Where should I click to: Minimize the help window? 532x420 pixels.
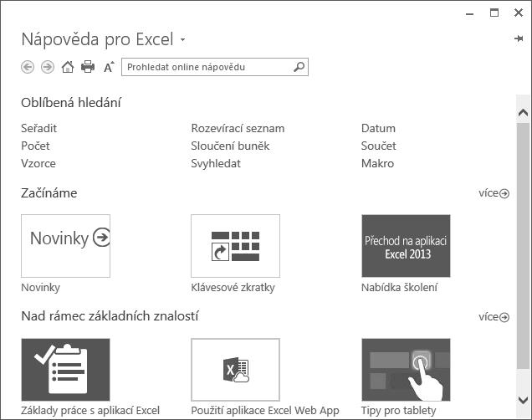point(470,13)
